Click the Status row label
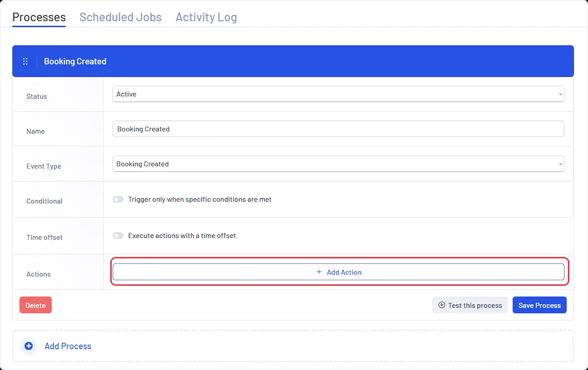The width and height of the screenshot is (588, 370). [x=37, y=96]
